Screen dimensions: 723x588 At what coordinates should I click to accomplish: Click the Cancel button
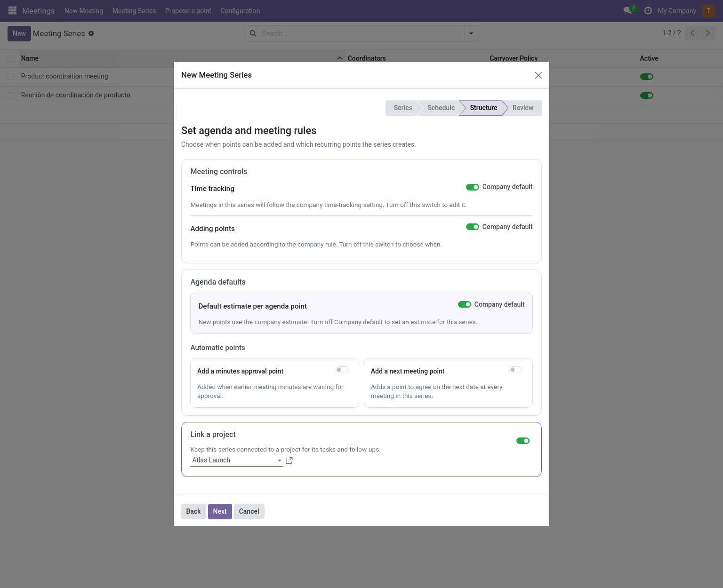pyautogui.click(x=249, y=511)
